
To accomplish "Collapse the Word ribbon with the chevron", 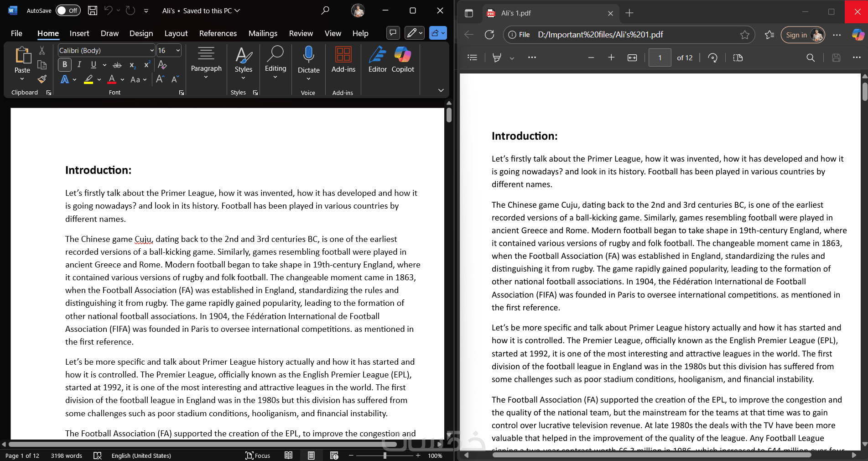I will pos(441,90).
